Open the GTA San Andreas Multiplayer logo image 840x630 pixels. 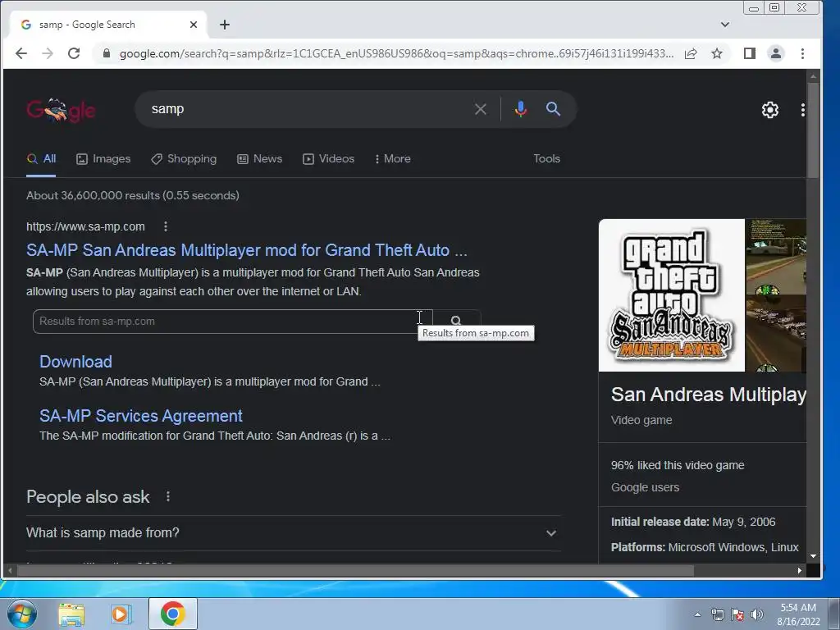pyautogui.click(x=671, y=295)
